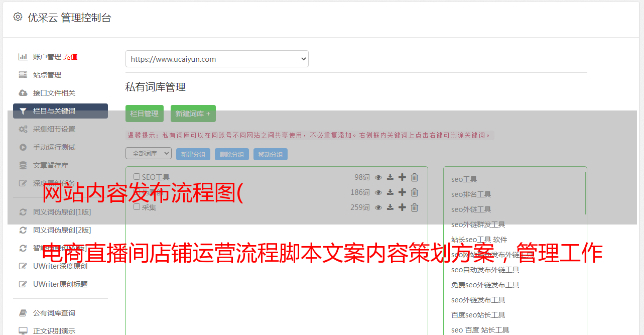644x335 pixels.
Task: Click the edit icon of UWriter深度原创
Action: [23, 266]
